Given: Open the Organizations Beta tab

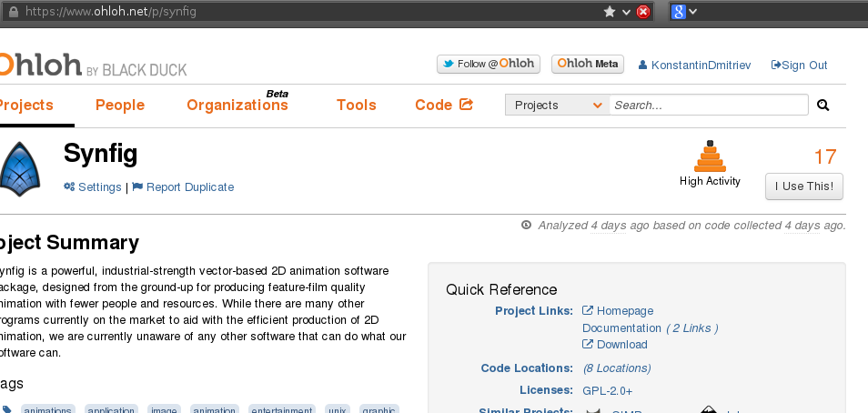Looking at the screenshot, I should tap(237, 104).
